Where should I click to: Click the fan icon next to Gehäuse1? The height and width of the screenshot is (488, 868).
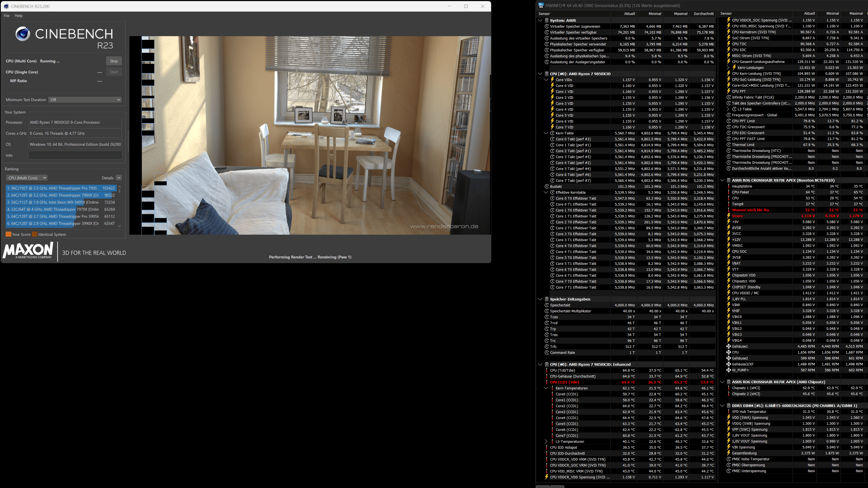point(728,346)
